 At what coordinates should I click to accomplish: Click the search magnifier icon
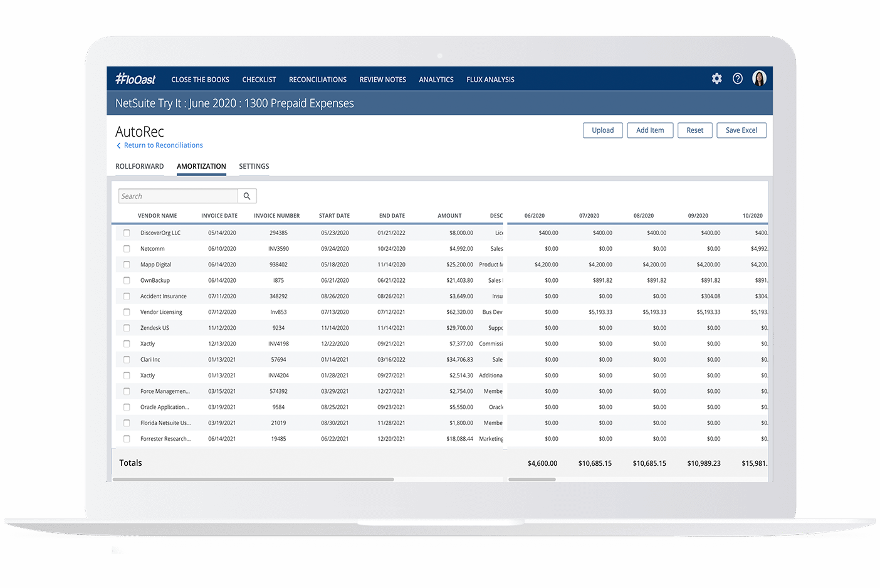tap(247, 196)
